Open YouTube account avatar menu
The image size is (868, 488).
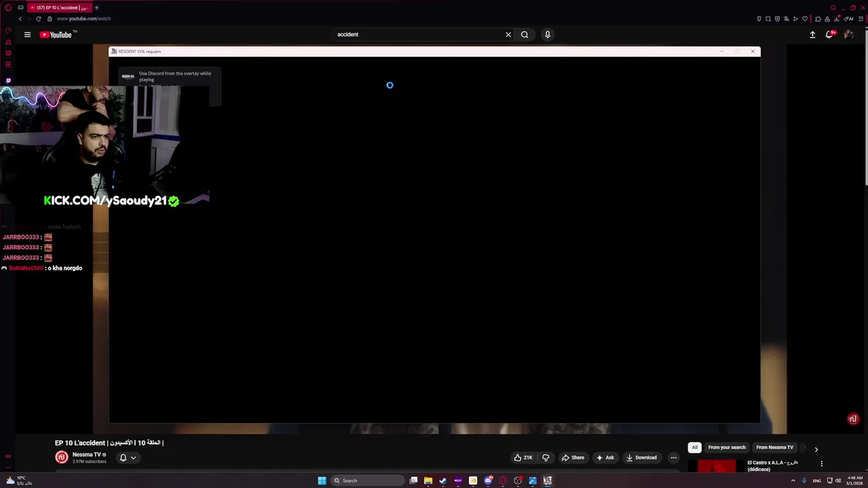(848, 35)
